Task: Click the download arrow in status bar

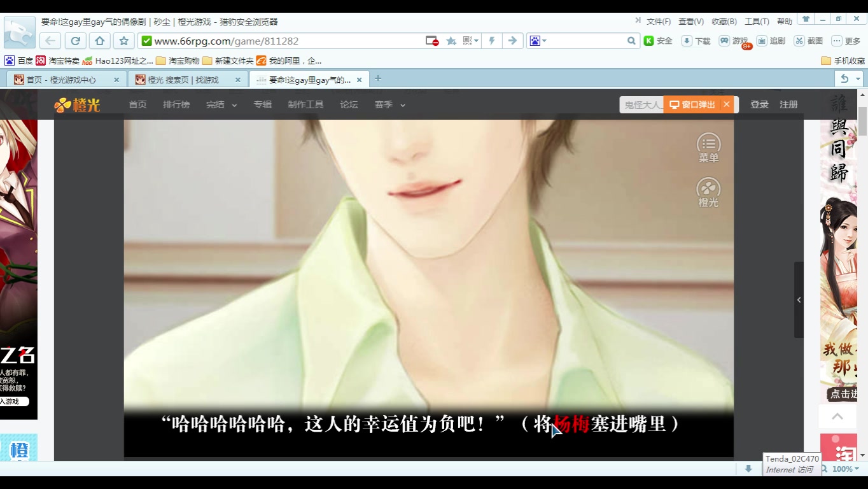Action: [x=748, y=469]
